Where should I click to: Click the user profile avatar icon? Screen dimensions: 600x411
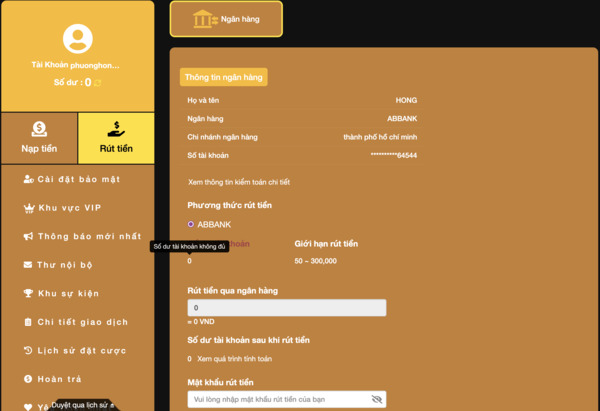pyautogui.click(x=77, y=39)
